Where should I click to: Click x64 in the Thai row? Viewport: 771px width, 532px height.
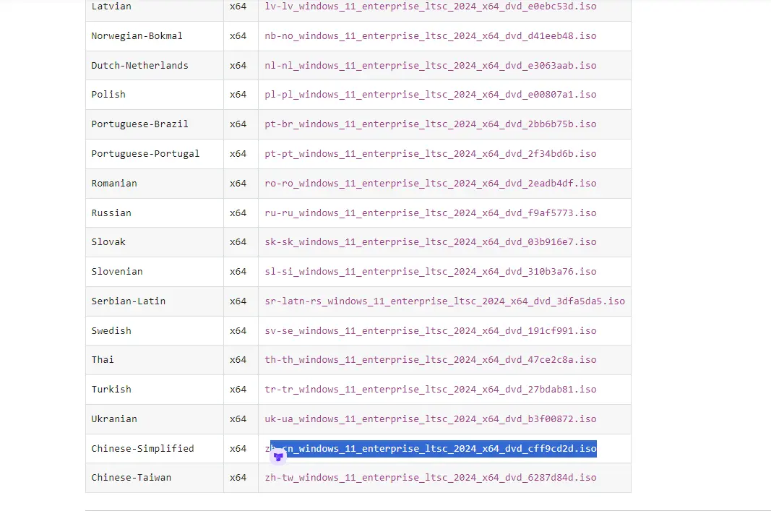(x=238, y=359)
